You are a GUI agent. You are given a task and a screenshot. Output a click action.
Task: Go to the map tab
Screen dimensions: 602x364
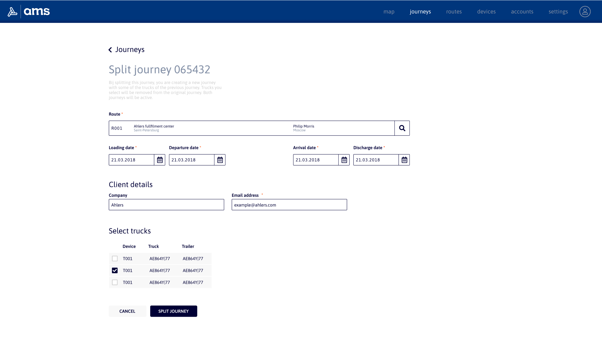point(389,12)
